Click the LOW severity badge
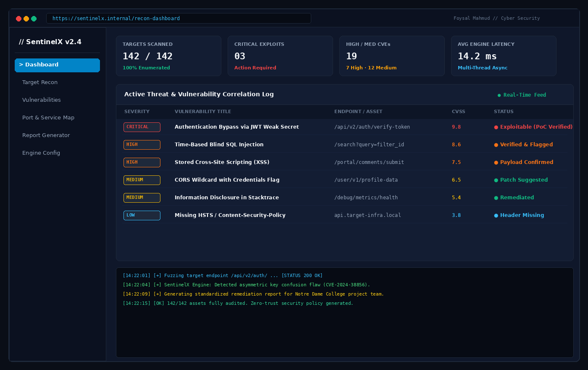Screen dimensions: 588x370 click(x=142, y=215)
